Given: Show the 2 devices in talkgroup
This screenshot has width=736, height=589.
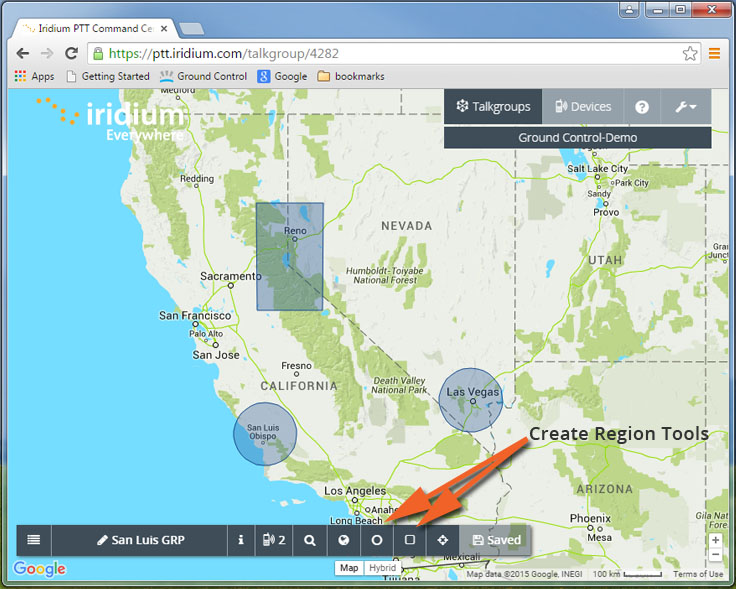Looking at the screenshot, I should click(274, 540).
